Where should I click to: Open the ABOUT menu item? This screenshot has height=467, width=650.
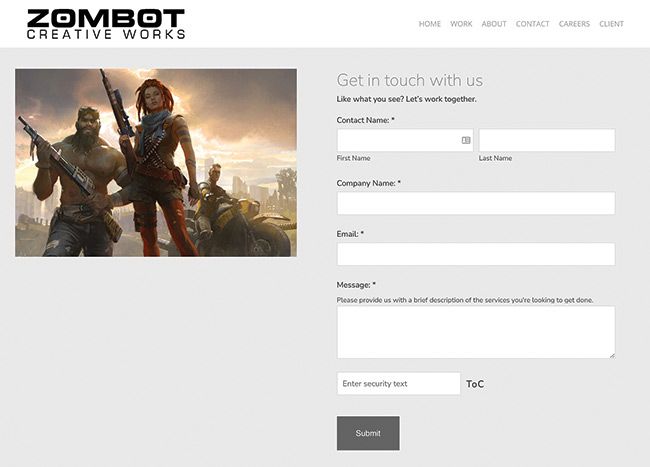494,24
